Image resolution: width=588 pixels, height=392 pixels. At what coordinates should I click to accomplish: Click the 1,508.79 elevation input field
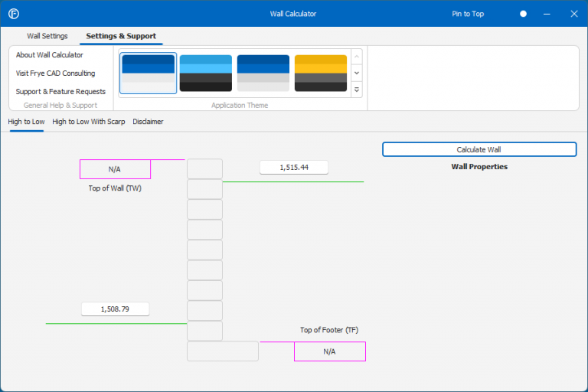[x=115, y=309]
